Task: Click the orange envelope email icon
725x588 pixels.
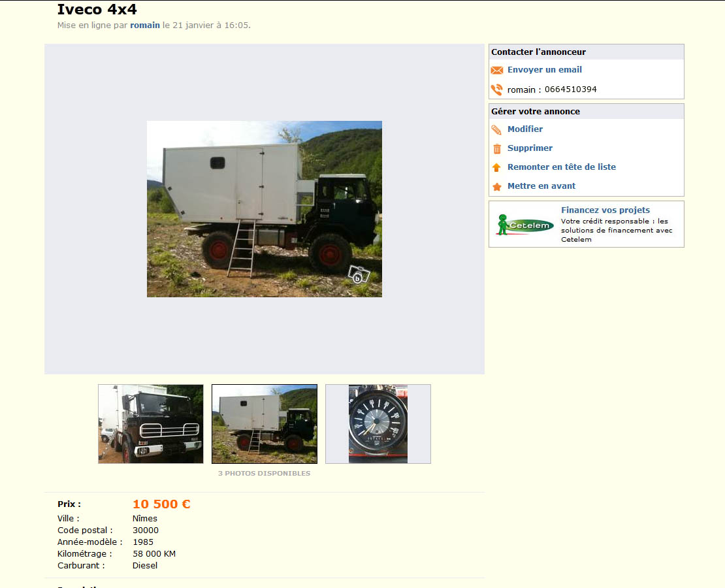Action: [497, 71]
